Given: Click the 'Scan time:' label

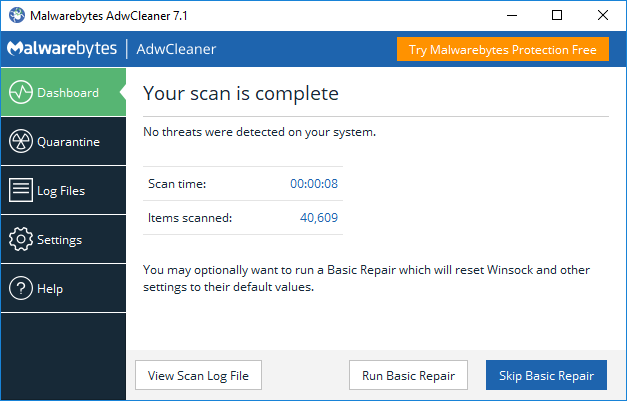Looking at the screenshot, I should [x=177, y=184].
